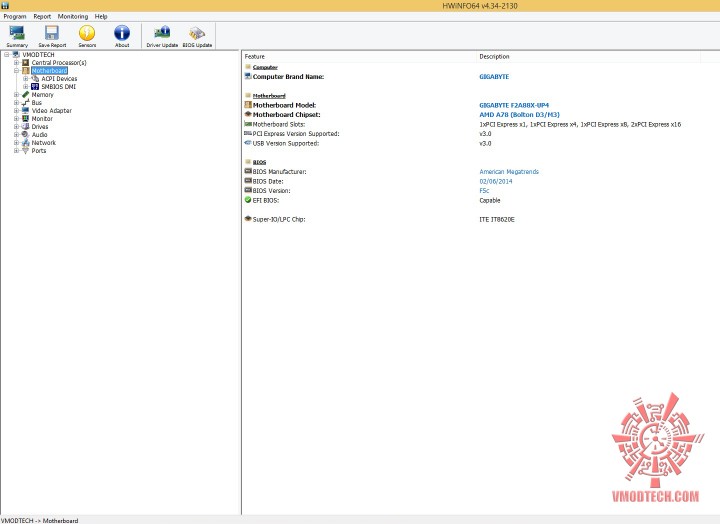Expand the ACPI Devices node
720x524 pixels.
pos(26,79)
